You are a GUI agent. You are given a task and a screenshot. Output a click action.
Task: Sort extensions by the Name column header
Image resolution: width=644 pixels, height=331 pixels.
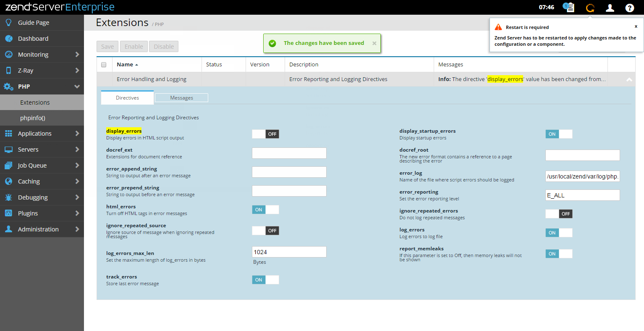[x=125, y=65]
